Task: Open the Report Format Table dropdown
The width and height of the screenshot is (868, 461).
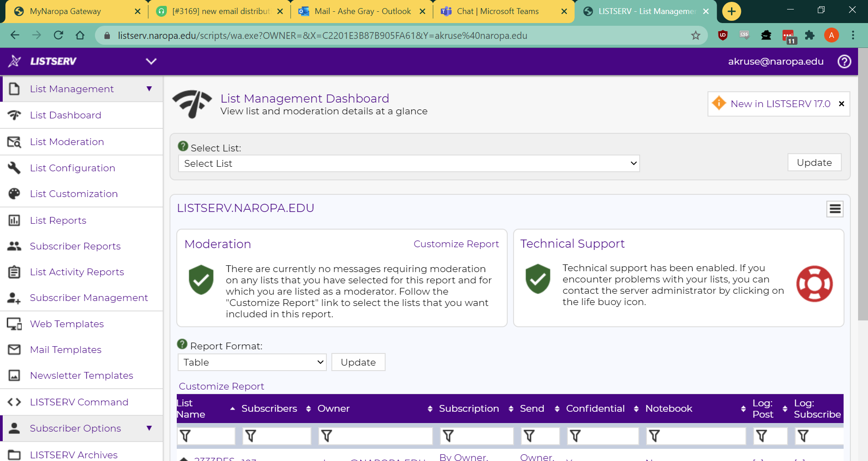Action: pyautogui.click(x=252, y=362)
